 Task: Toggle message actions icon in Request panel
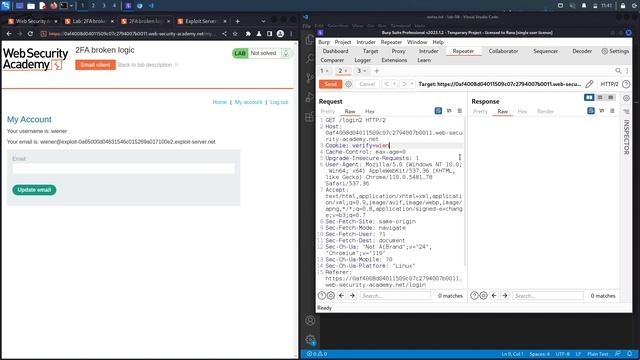(x=438, y=111)
